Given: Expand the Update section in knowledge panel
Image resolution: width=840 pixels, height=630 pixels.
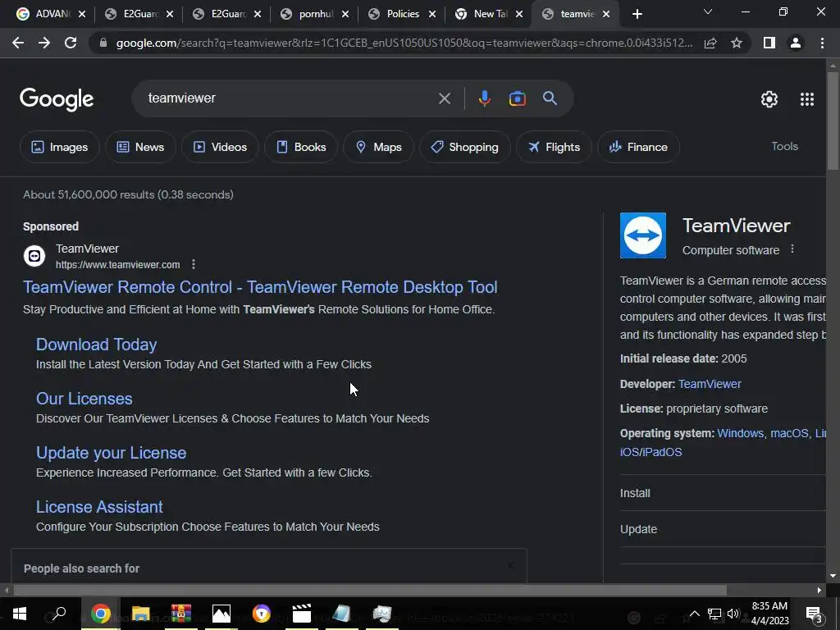Looking at the screenshot, I should [723, 529].
